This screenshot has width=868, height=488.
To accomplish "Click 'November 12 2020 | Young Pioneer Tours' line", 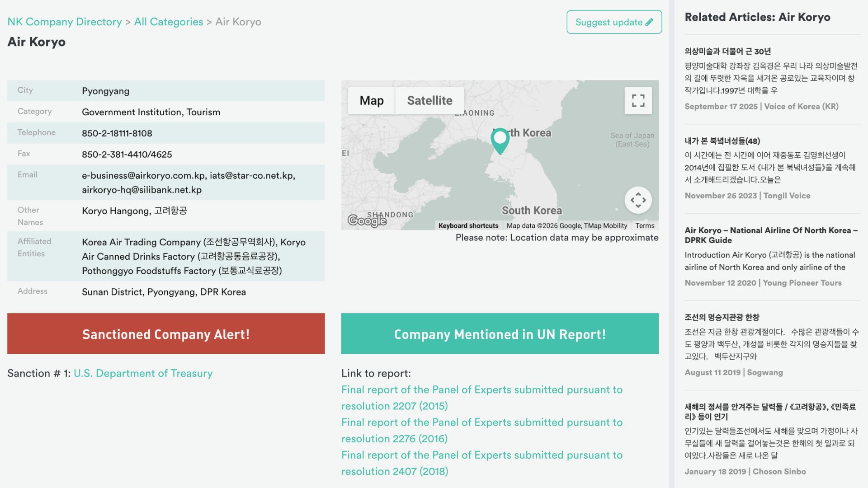I will click(x=763, y=283).
